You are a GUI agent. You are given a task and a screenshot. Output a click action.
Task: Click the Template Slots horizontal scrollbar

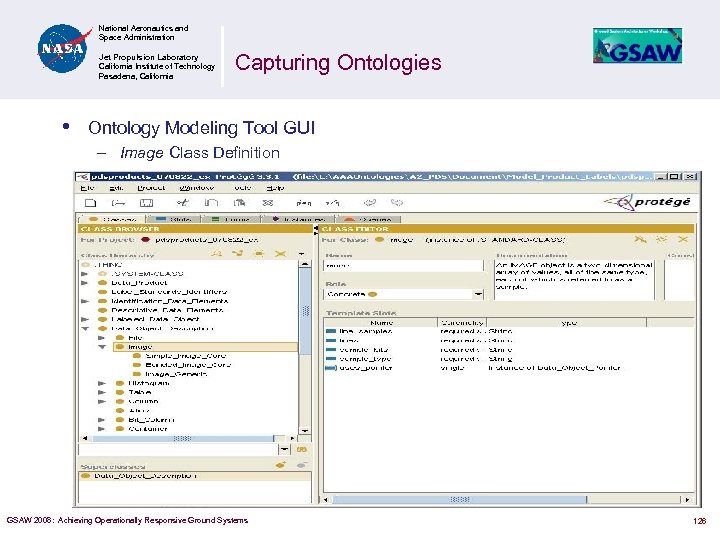pos(506,499)
